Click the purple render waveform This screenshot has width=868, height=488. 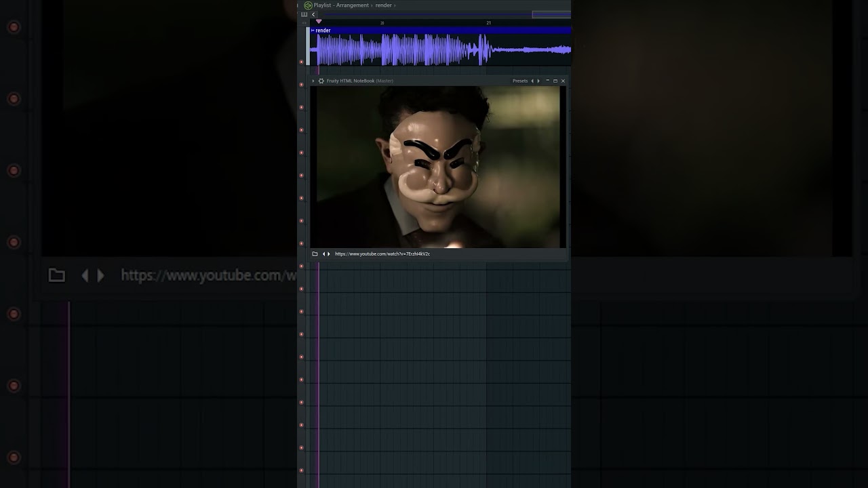coord(441,49)
